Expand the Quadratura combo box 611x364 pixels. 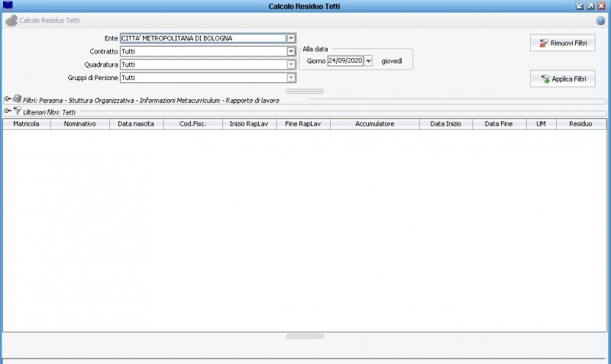291,64
